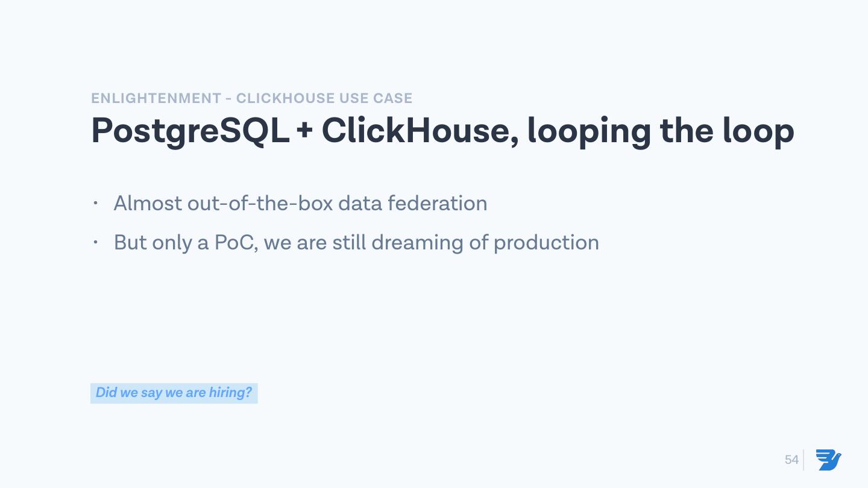Click the word "data" in the first bullet
The image size is (868, 488).
click(360, 203)
